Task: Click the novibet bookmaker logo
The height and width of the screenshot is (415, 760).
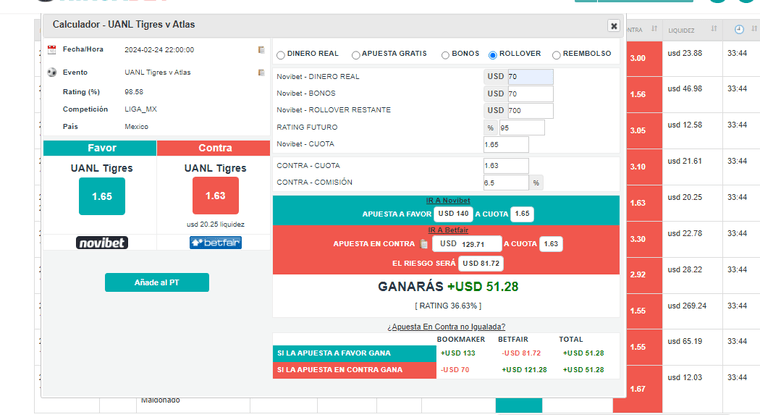Action: pos(102,242)
